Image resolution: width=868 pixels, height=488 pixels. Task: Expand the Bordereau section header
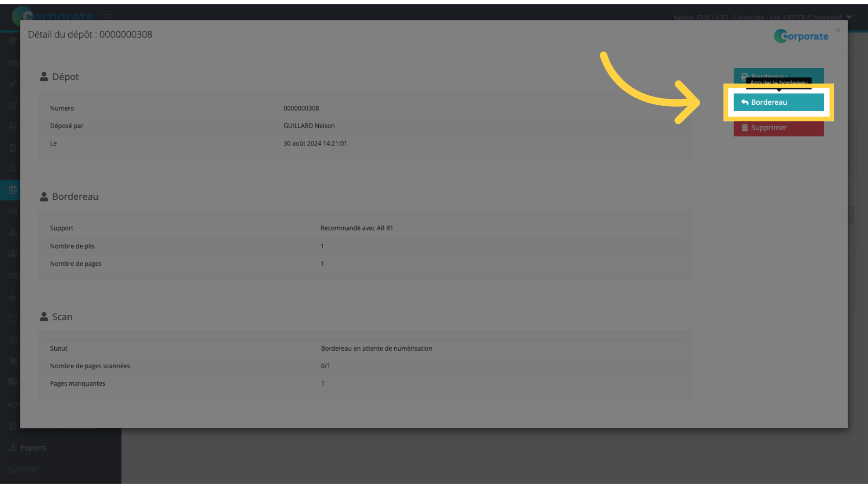pyautogui.click(x=75, y=197)
